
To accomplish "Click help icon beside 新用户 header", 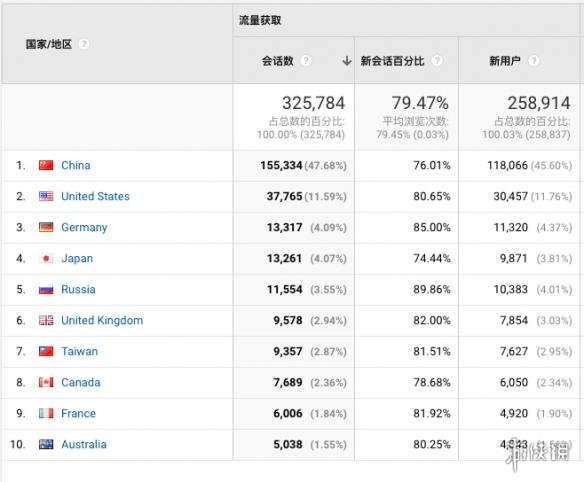I will coord(534,60).
